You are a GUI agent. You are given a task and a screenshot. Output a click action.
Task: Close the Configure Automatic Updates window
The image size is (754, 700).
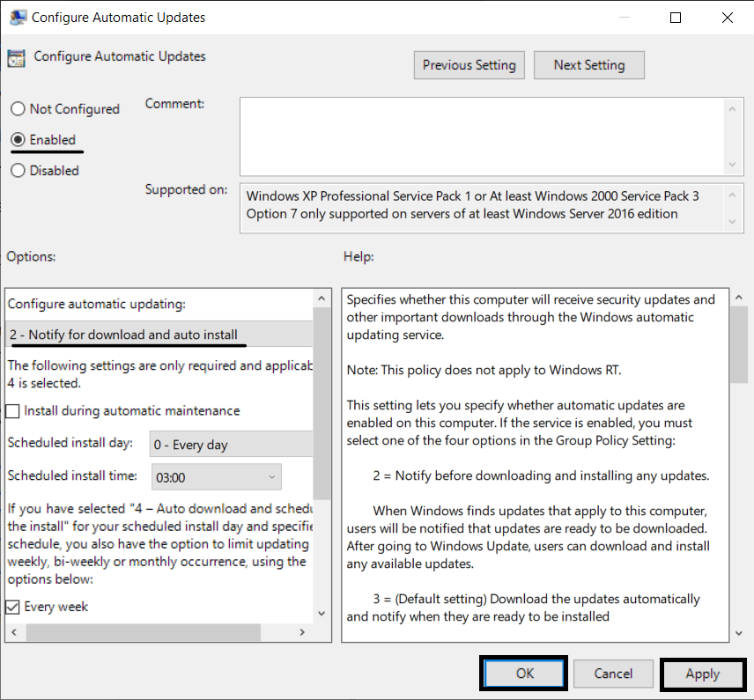click(727, 18)
